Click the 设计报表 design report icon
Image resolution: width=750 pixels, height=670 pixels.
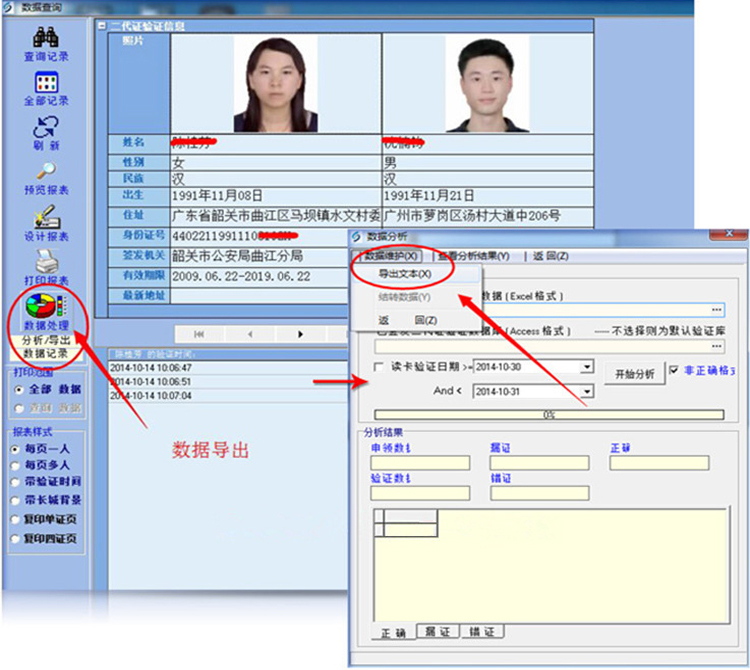[x=46, y=218]
